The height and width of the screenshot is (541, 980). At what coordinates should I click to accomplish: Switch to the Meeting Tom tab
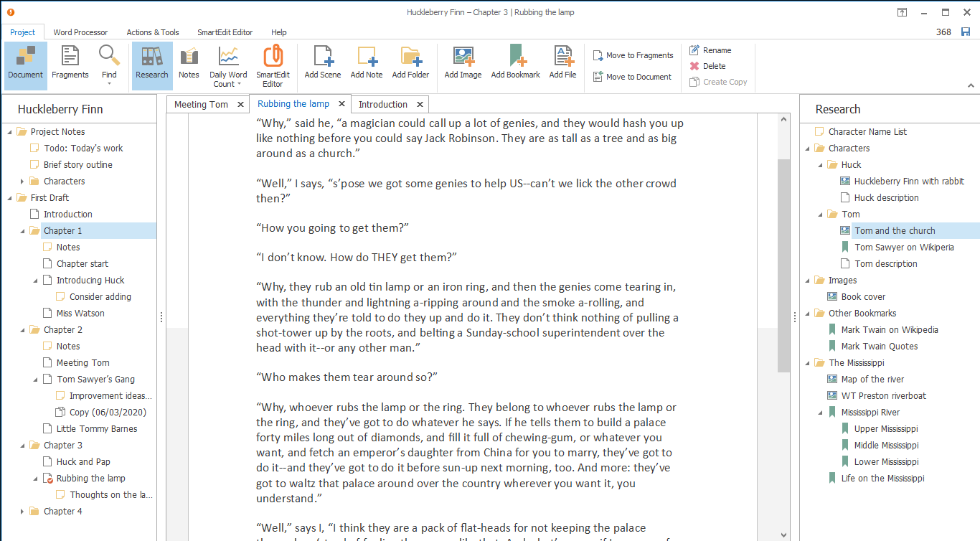[x=201, y=104]
